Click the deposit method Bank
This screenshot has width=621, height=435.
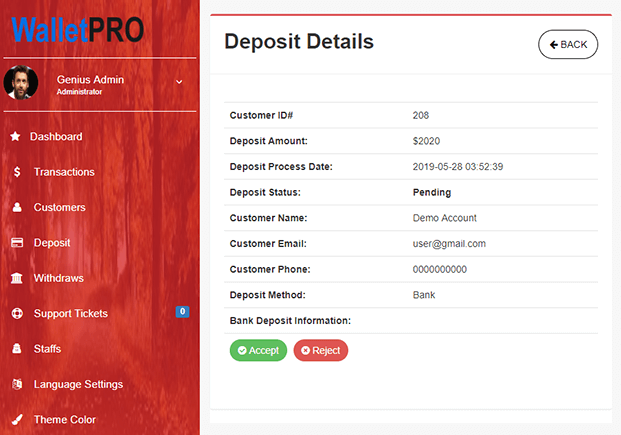click(x=424, y=295)
